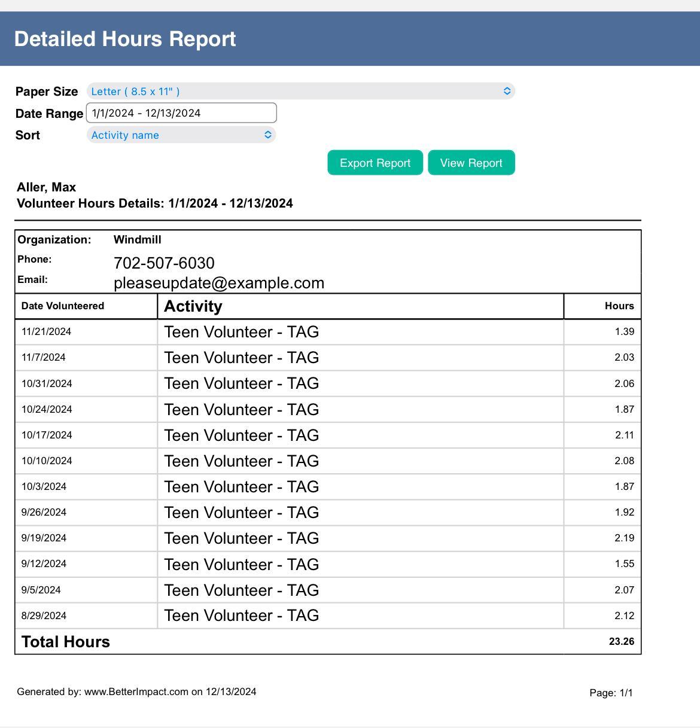Click the Activity column header

pos(193,306)
